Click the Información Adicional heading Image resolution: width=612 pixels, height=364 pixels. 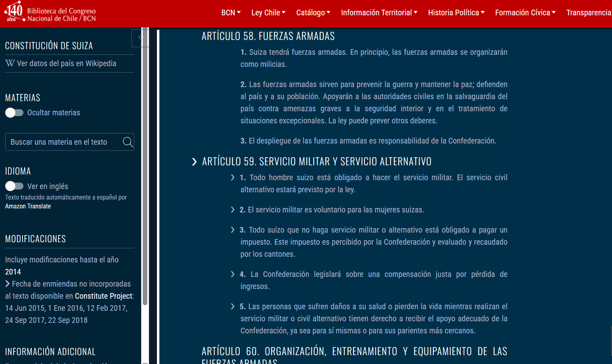[50, 352]
